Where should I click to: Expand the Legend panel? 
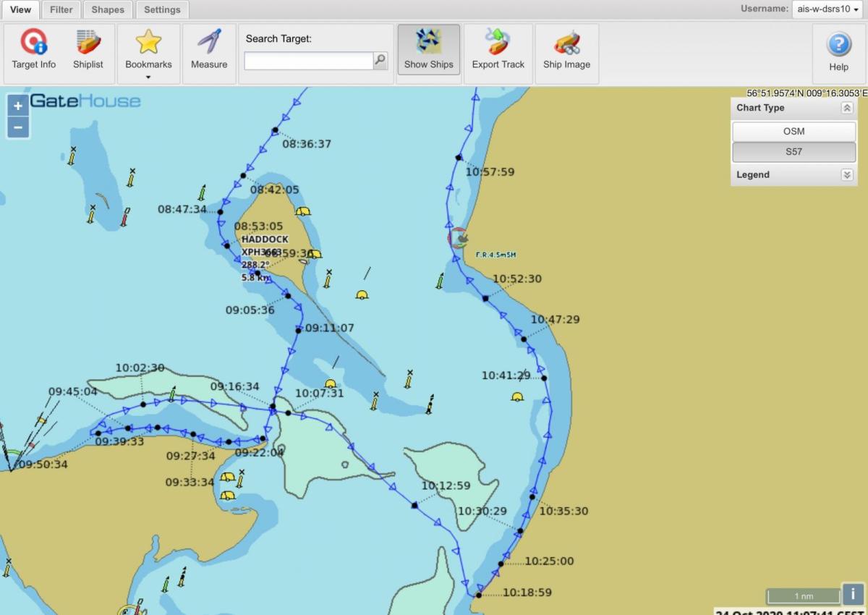[x=846, y=174]
